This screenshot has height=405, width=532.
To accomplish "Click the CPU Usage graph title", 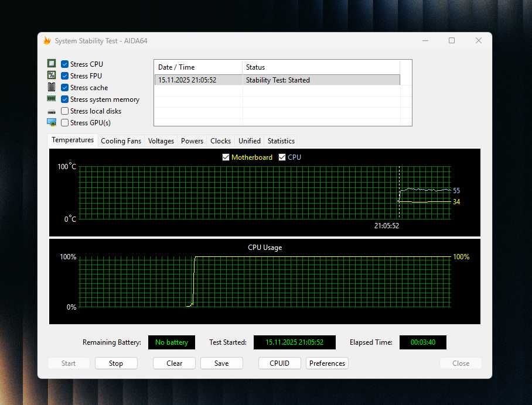I will 265,248.
